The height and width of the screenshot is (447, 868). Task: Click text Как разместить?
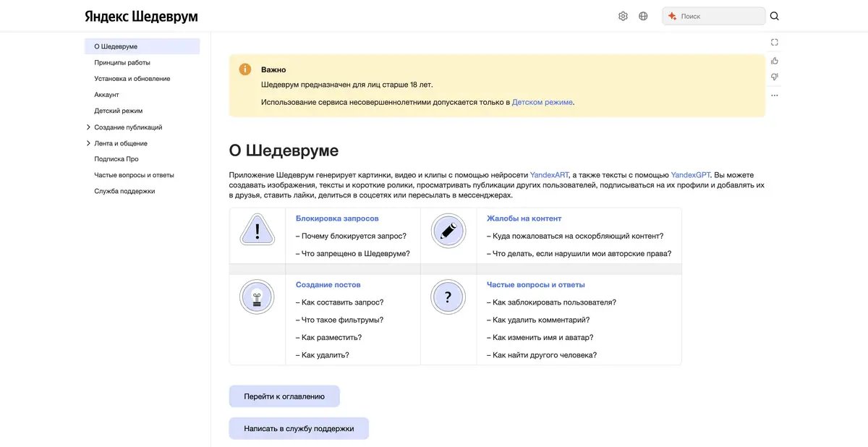(331, 338)
